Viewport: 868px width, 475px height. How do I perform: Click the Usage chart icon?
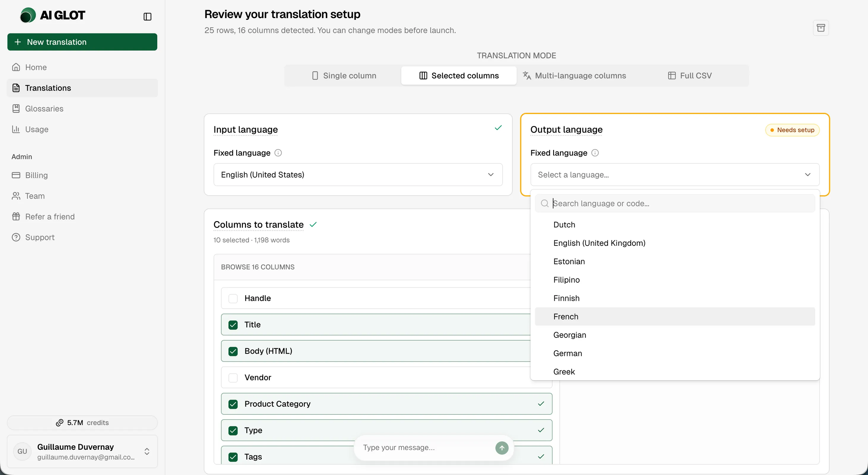tap(16, 129)
